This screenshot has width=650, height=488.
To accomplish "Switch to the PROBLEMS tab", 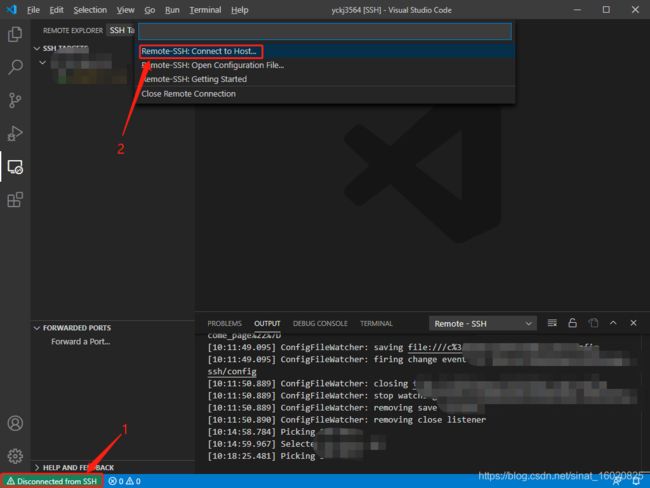I will click(x=224, y=323).
